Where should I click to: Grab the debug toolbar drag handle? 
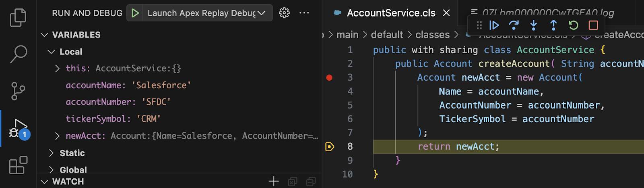pos(479,25)
